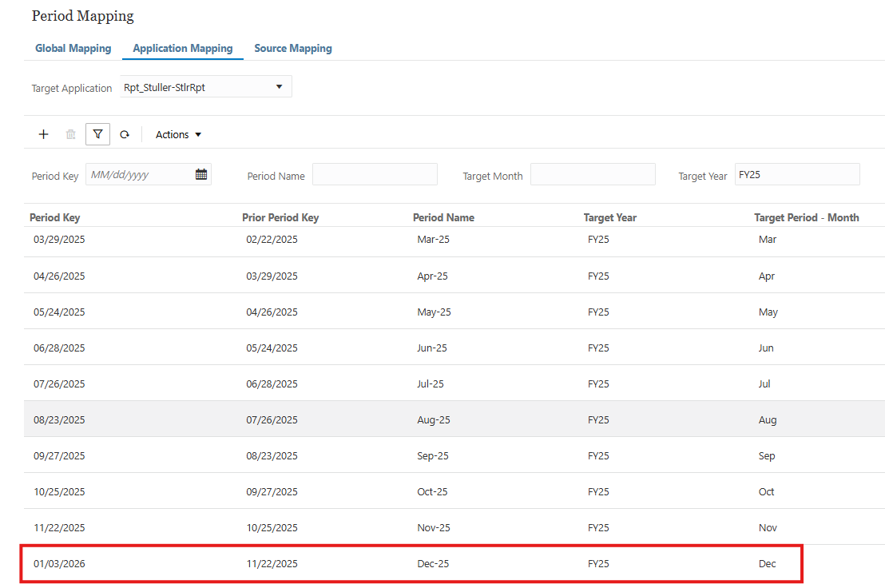Select the 10/25/2025 period key cell
This screenshot has width=885, height=588.
click(59, 492)
